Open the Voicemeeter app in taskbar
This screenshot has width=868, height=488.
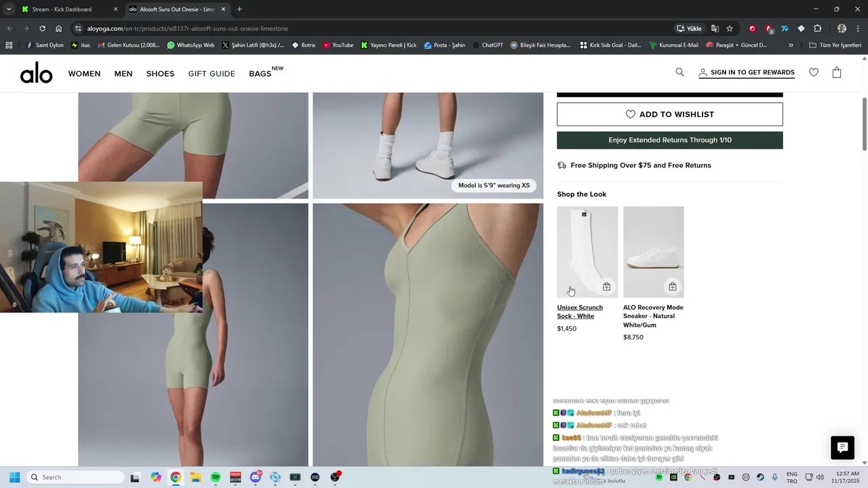[235, 477]
